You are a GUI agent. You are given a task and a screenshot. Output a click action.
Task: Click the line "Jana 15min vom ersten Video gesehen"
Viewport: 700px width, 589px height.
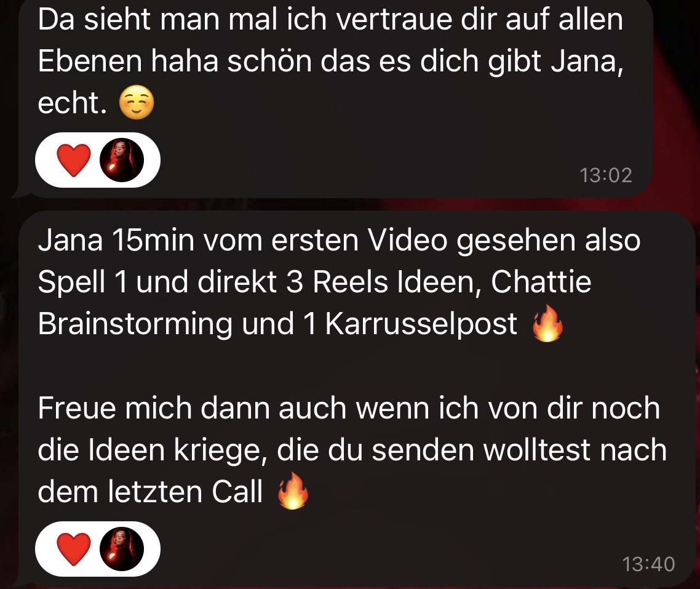pyautogui.click(x=307, y=240)
